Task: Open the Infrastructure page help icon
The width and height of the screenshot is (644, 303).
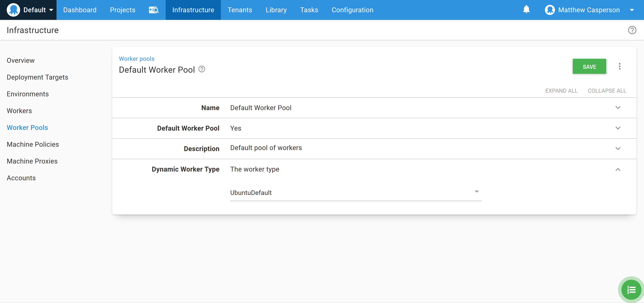Action: point(632,30)
